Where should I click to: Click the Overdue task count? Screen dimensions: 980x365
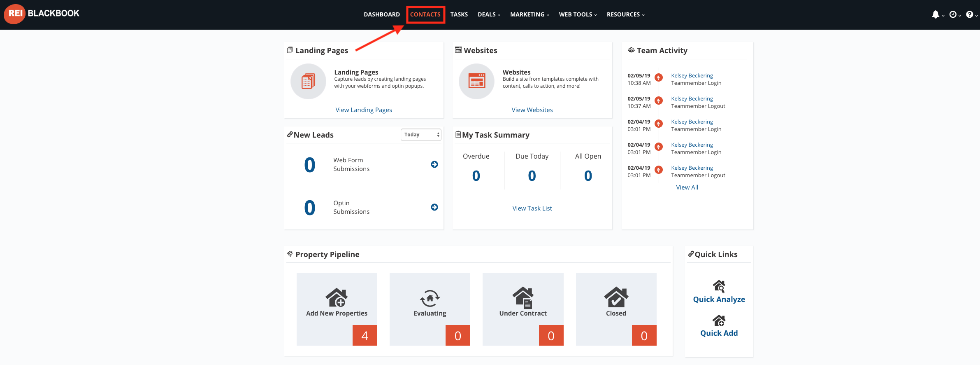[x=476, y=176]
